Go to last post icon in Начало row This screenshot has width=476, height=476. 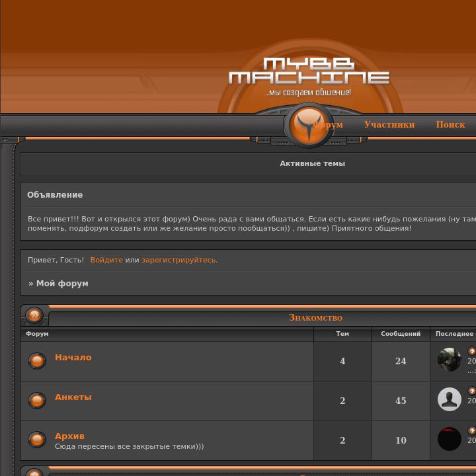pyautogui.click(x=472, y=351)
